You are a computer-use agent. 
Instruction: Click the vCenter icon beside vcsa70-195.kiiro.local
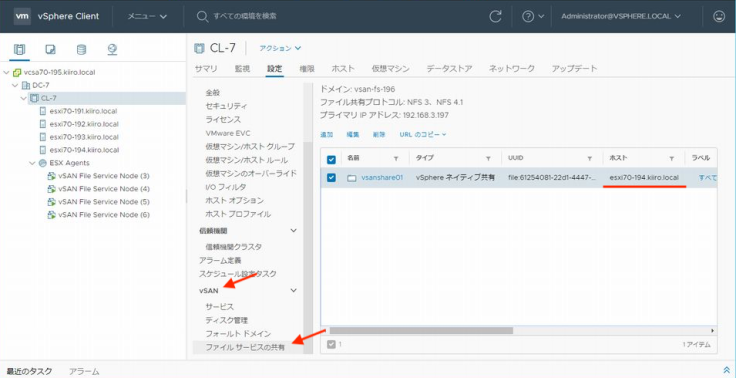[17, 73]
